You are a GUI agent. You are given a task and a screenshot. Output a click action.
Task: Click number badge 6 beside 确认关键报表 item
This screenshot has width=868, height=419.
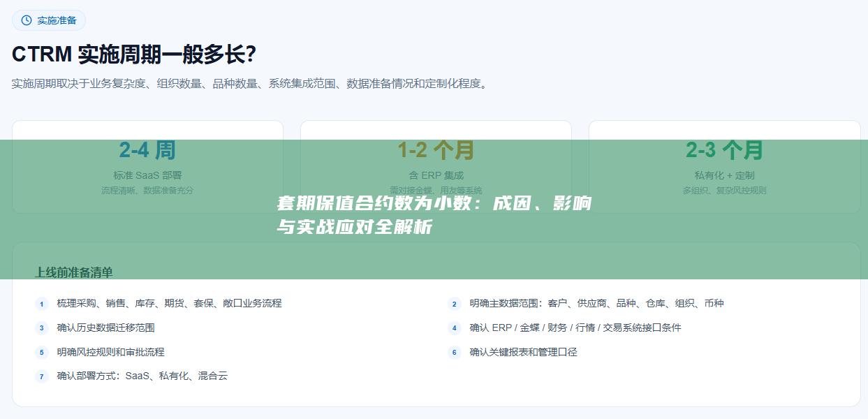click(x=455, y=353)
